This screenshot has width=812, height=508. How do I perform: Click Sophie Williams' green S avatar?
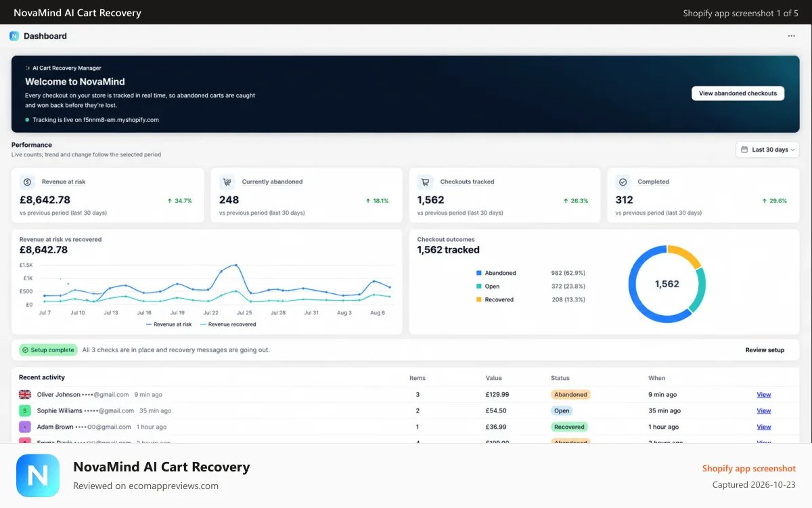click(x=25, y=410)
